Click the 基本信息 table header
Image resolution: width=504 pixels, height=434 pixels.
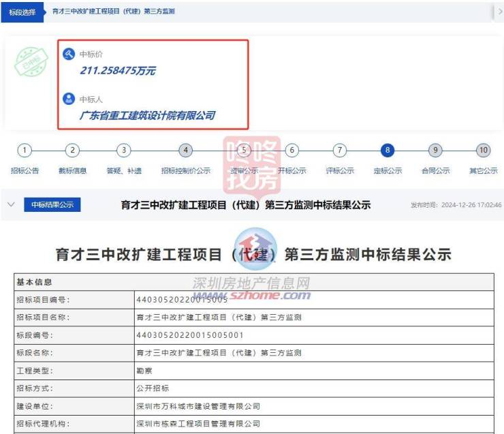click(254, 282)
